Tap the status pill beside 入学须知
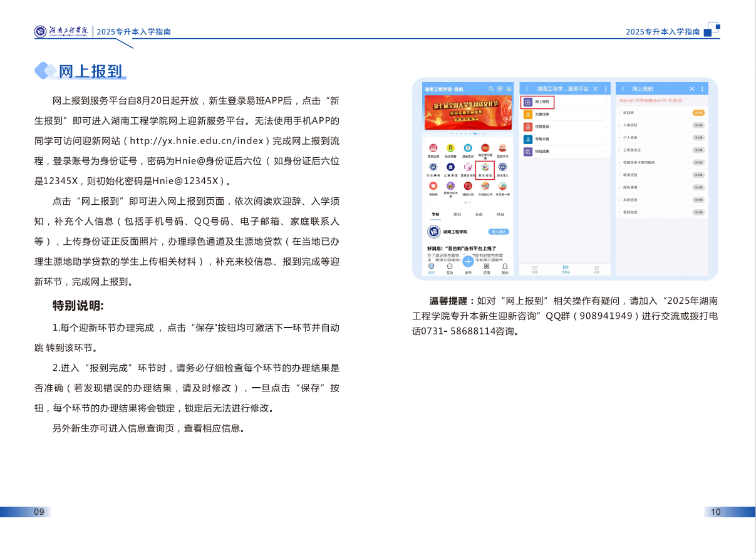Image resolution: width=756 pixels, height=553 pixels. coord(698,125)
